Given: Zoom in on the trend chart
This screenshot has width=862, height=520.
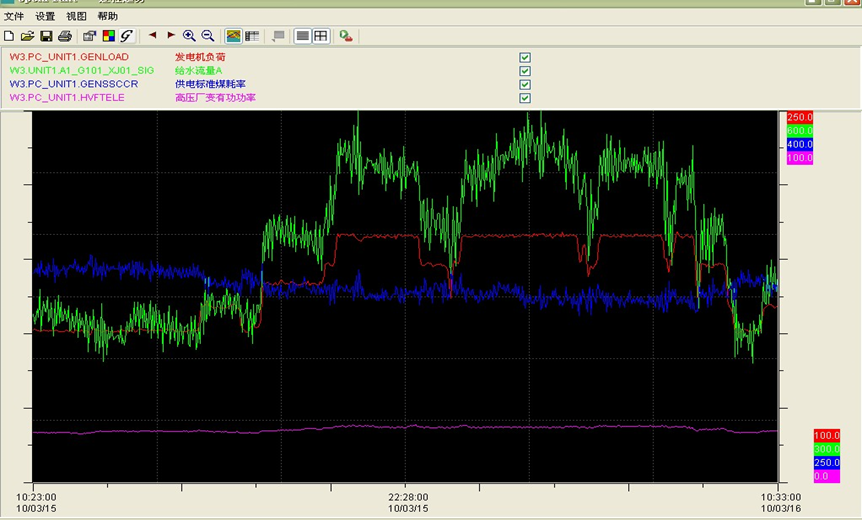Looking at the screenshot, I should click(189, 36).
